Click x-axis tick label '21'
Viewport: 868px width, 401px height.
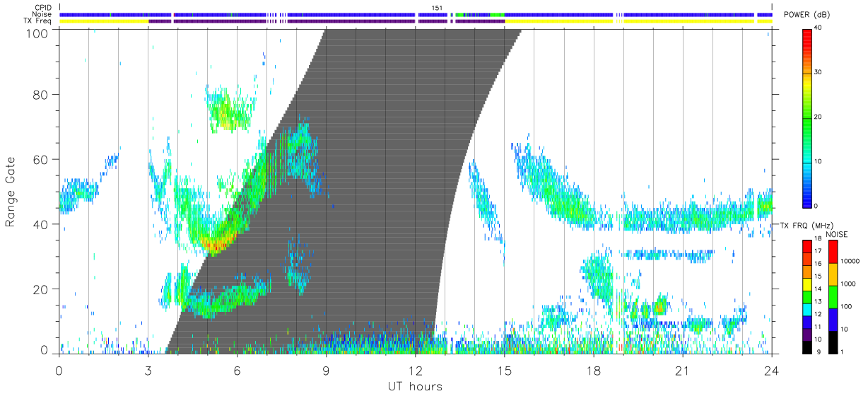[x=682, y=371]
